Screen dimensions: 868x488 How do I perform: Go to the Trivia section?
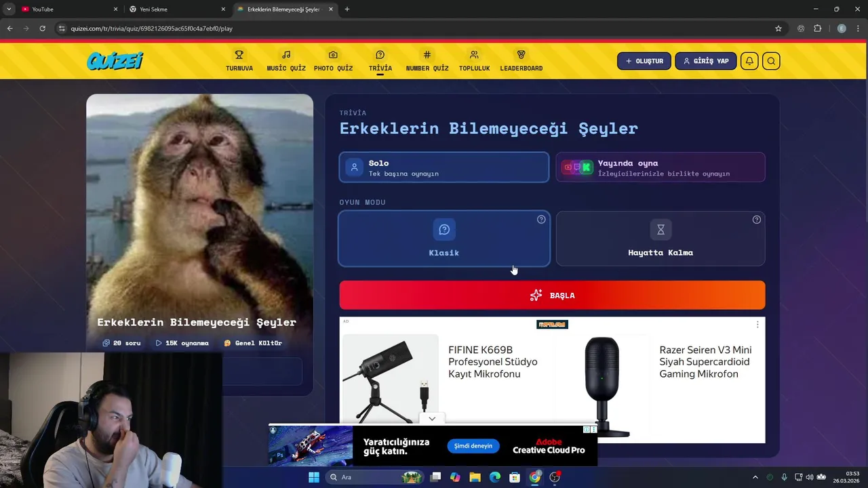coord(380,60)
